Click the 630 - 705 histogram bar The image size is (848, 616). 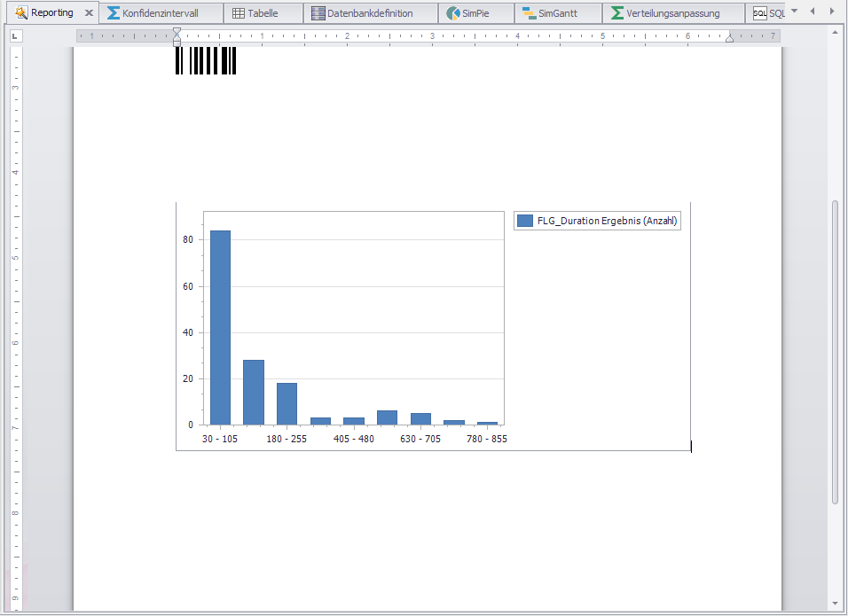[420, 418]
